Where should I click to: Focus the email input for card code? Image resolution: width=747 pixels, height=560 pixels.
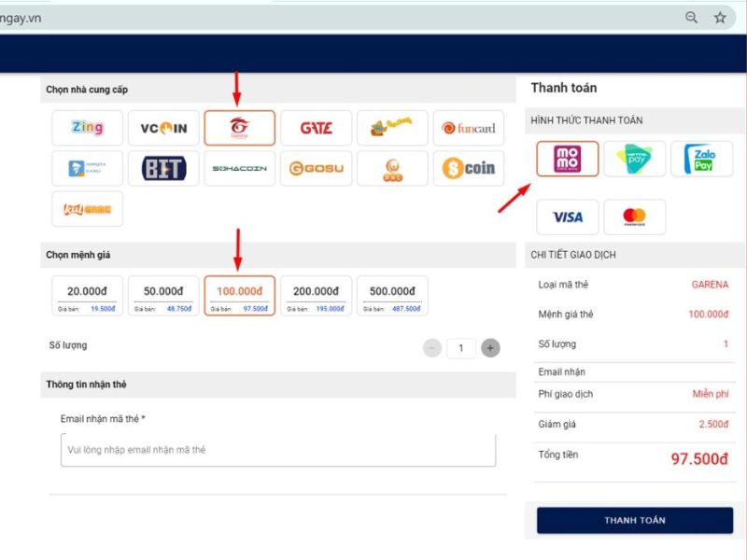[x=278, y=450]
